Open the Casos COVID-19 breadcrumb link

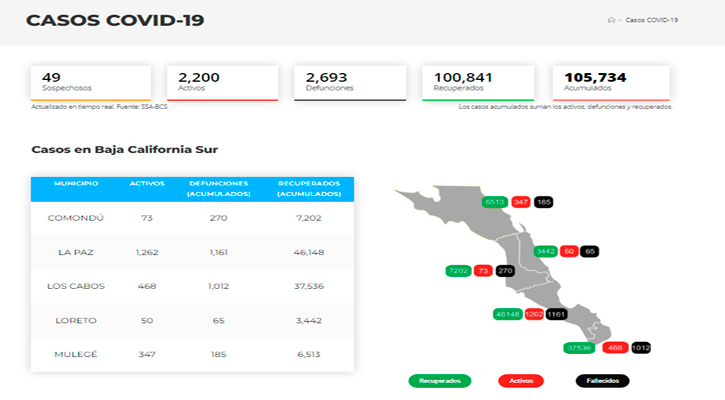pos(651,20)
